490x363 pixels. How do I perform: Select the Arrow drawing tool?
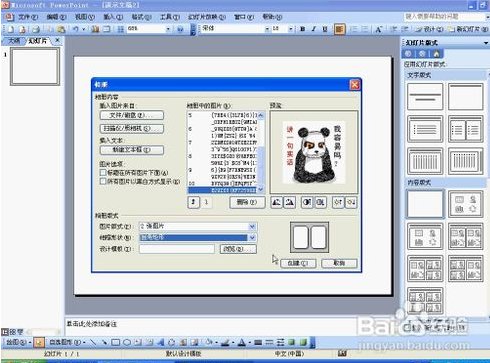point(104,342)
